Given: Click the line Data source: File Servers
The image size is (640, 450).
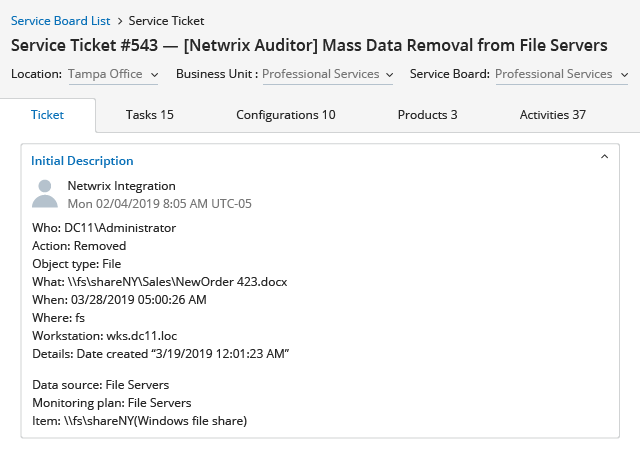Looking at the screenshot, I should 100,385.
